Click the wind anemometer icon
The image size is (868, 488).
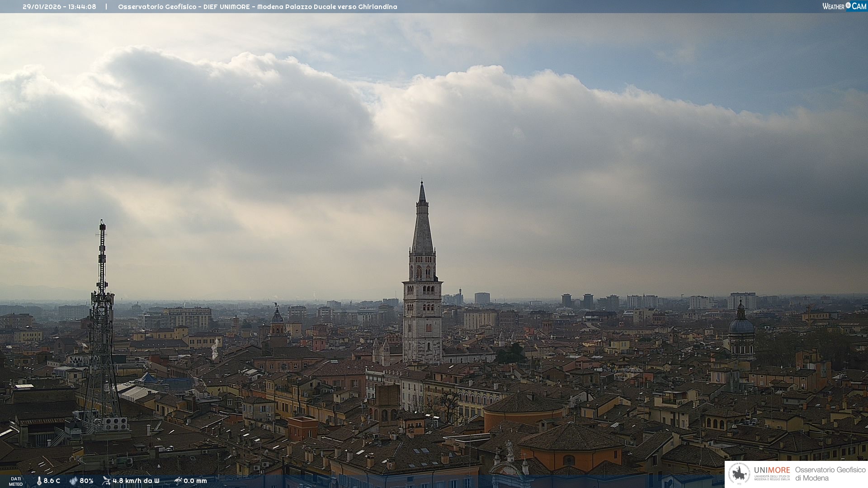point(106,481)
